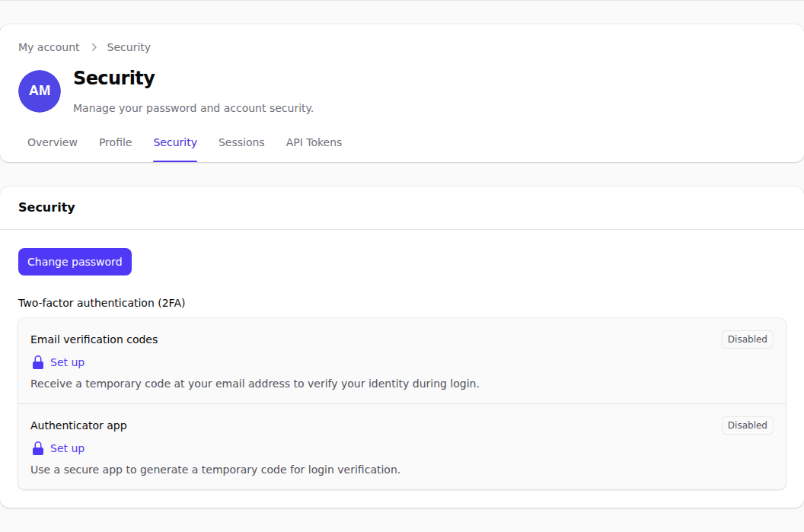Set up Authenticator app
The image size is (804, 532).
pos(67,448)
